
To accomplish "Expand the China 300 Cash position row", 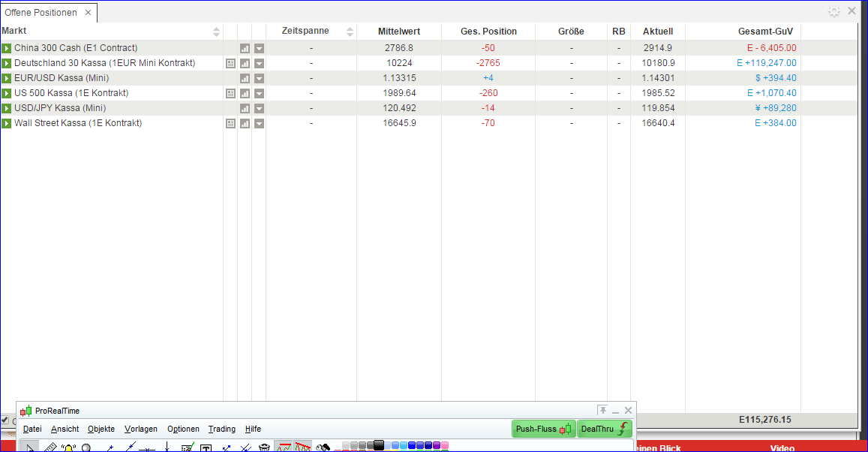I will pos(6,47).
